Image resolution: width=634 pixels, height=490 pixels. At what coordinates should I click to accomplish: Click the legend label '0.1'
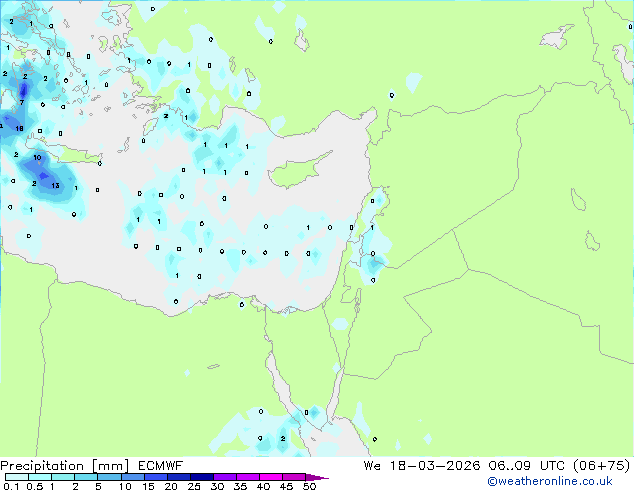click(11, 486)
